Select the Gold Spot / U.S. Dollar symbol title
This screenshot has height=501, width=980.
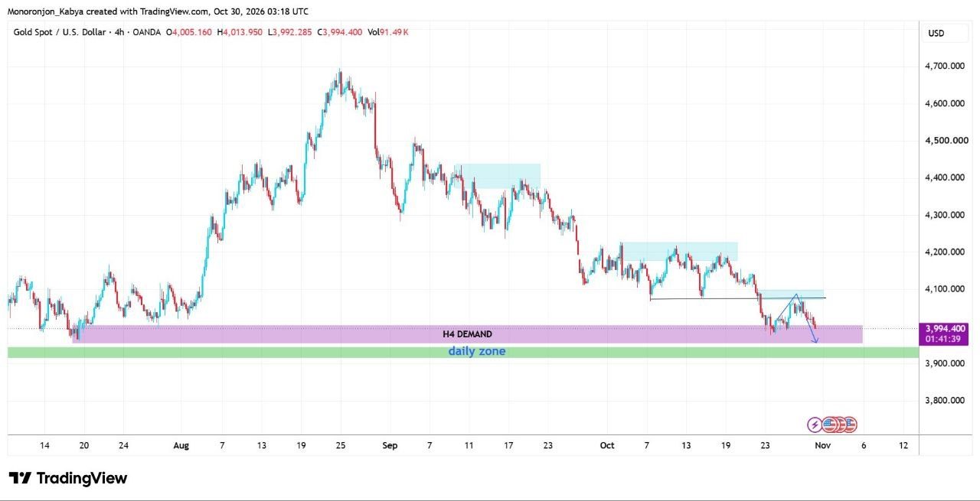[x=60, y=32]
